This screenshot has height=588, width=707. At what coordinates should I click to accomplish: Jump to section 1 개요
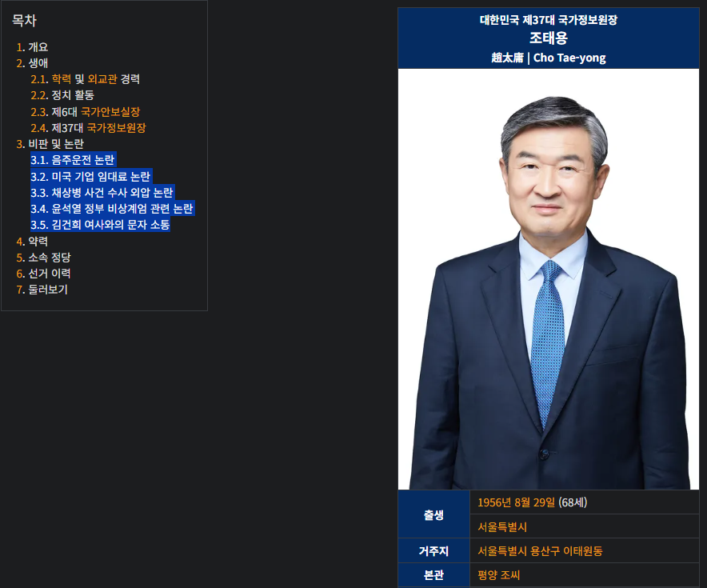click(x=40, y=47)
